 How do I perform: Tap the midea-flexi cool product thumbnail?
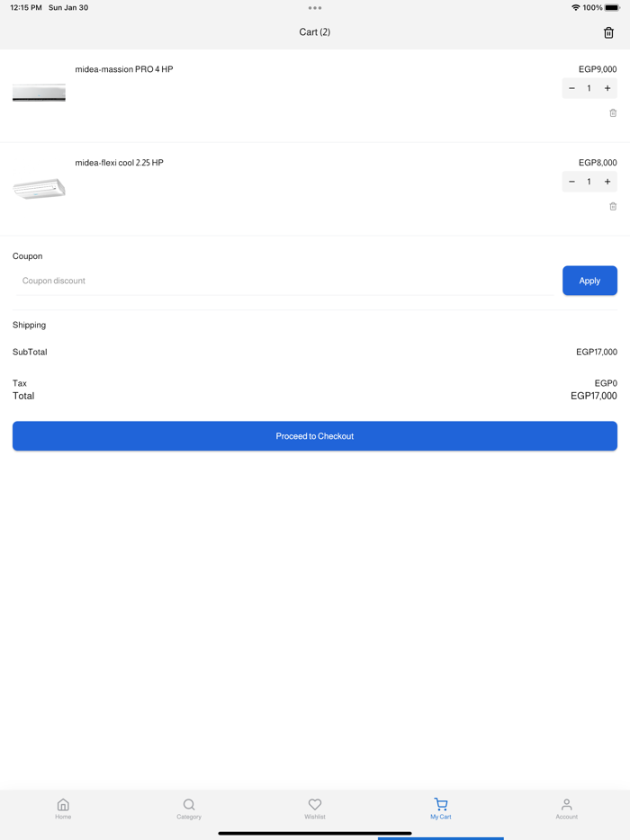[x=39, y=187]
